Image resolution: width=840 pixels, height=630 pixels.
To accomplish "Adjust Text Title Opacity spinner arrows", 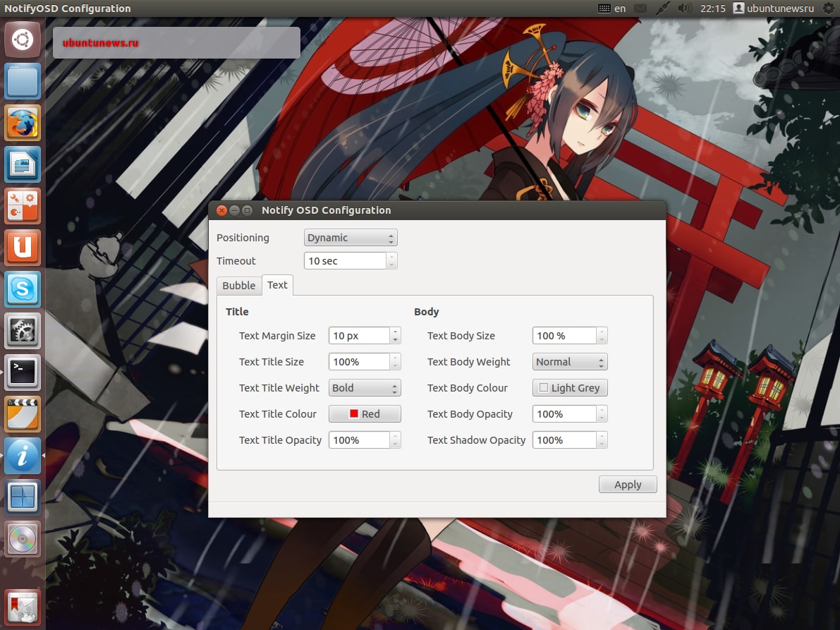I will [396, 440].
